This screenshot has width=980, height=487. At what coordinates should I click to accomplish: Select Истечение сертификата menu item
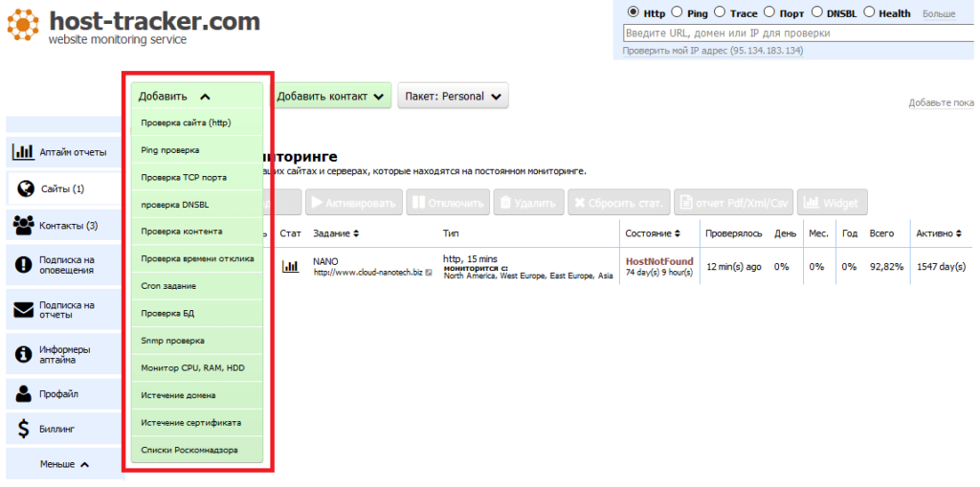coord(190,422)
